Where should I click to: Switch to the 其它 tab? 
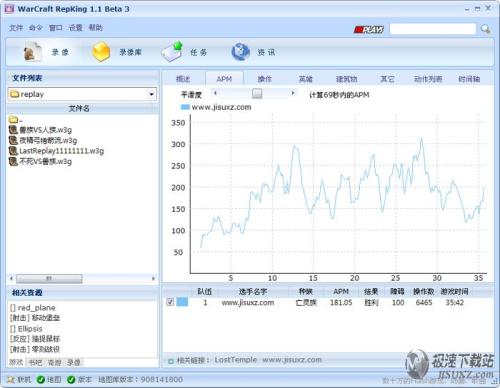pos(387,79)
